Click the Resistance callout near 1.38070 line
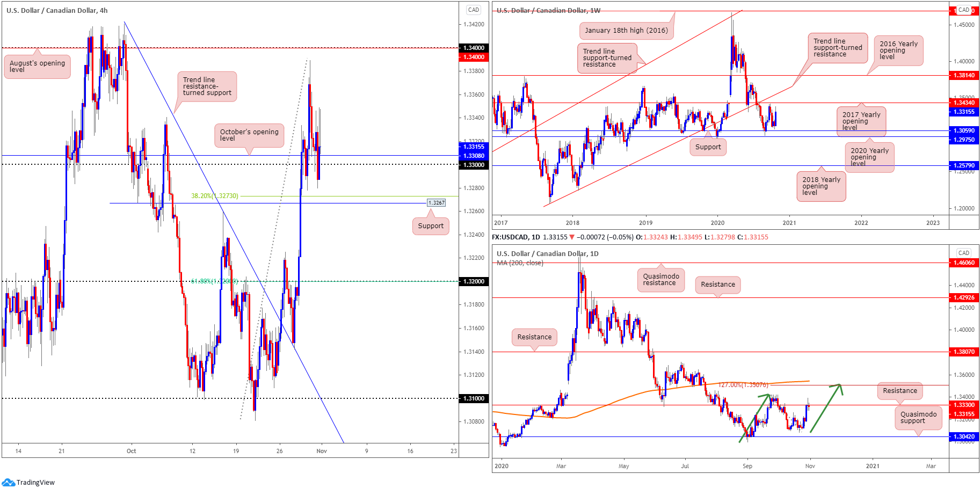980x488 pixels. click(534, 337)
